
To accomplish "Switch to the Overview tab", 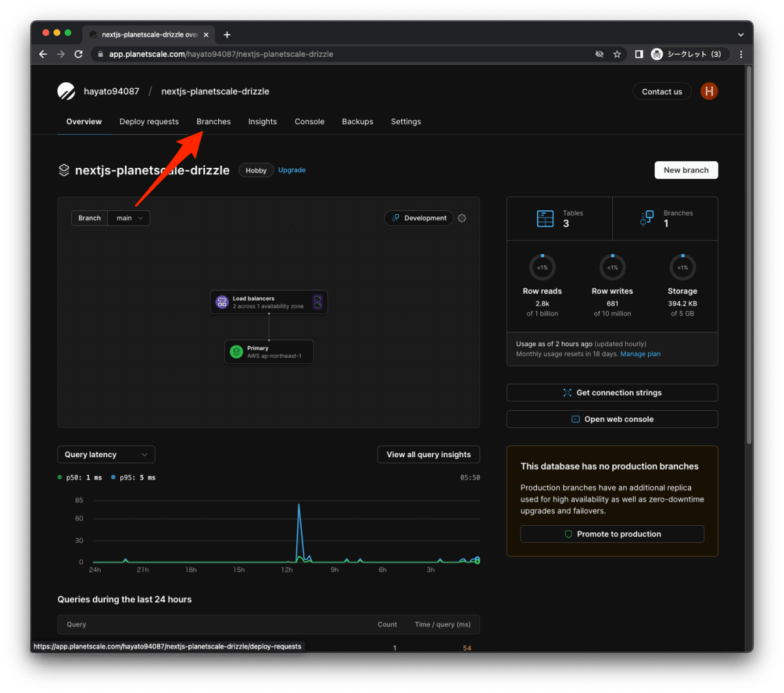I will (x=84, y=121).
